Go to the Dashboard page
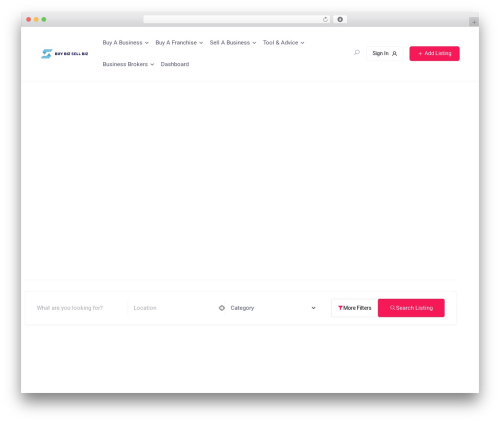 pyautogui.click(x=175, y=64)
